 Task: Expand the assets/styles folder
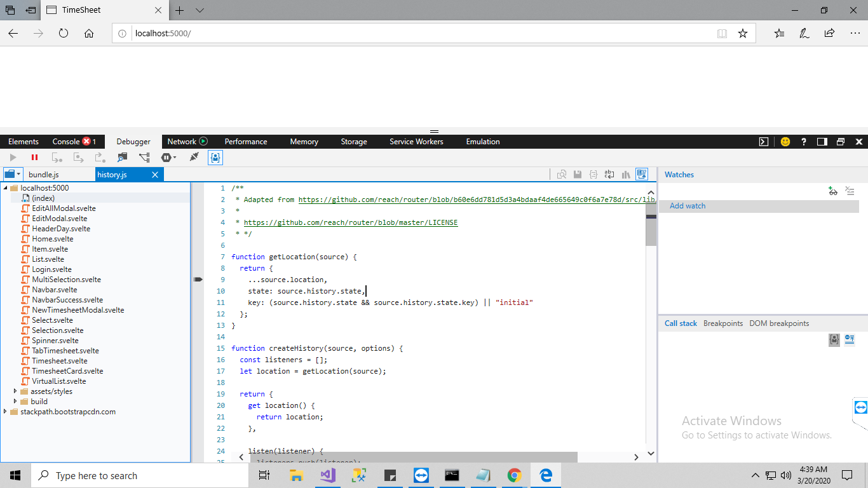(16, 391)
